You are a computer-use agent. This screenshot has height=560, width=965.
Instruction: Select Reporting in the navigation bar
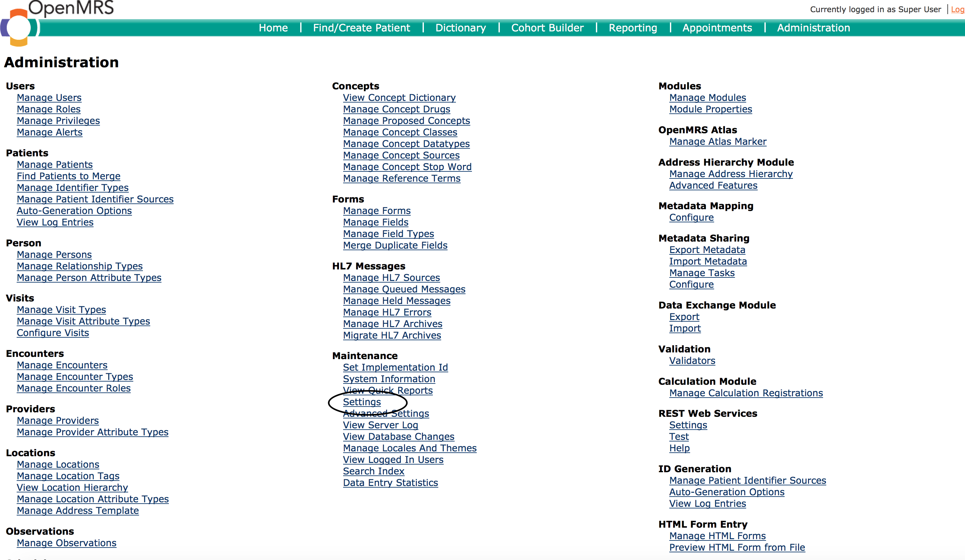tap(633, 28)
